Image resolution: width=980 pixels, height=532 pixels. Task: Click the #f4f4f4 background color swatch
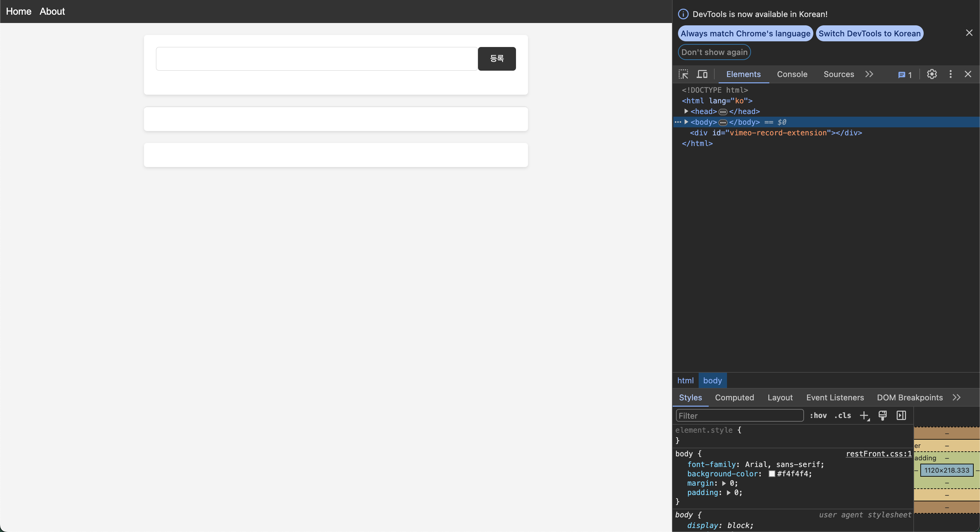point(772,474)
